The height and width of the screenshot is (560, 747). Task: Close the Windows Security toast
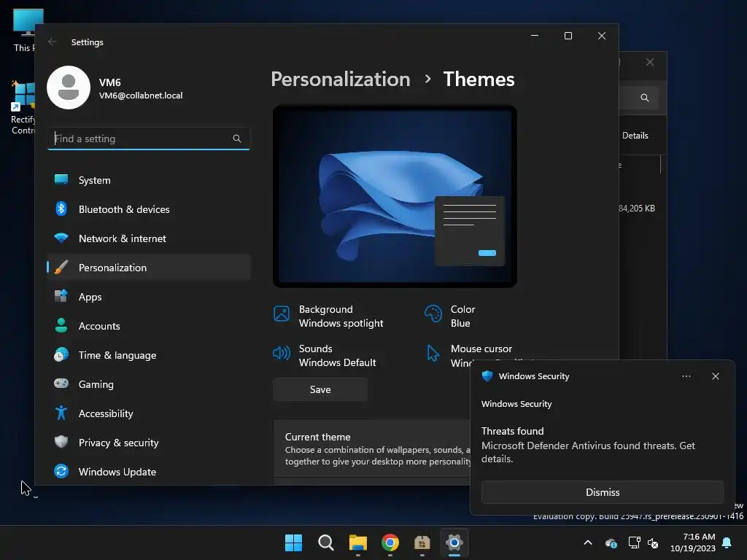click(716, 376)
